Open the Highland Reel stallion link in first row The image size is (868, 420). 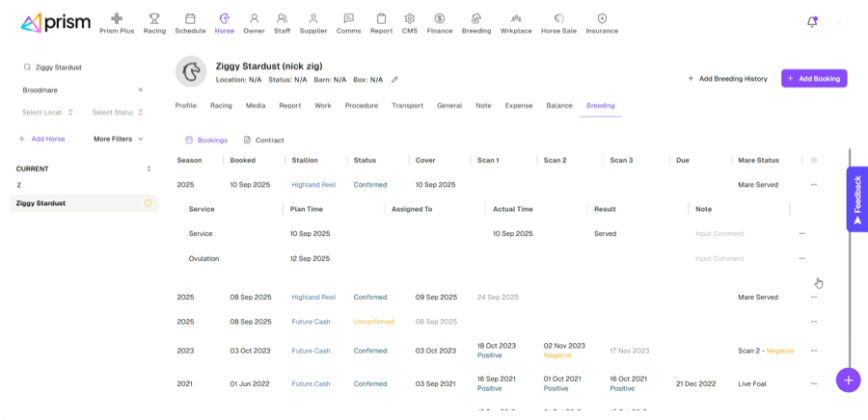click(313, 185)
